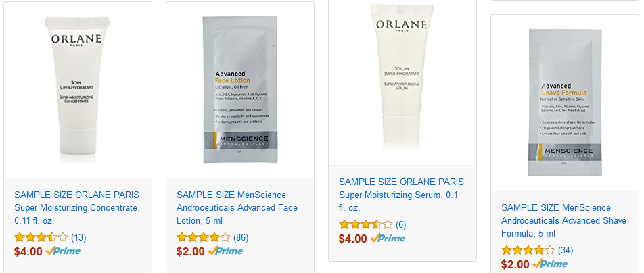
Task: View the 34 reviews for Shave Formula
Action: 566,250
